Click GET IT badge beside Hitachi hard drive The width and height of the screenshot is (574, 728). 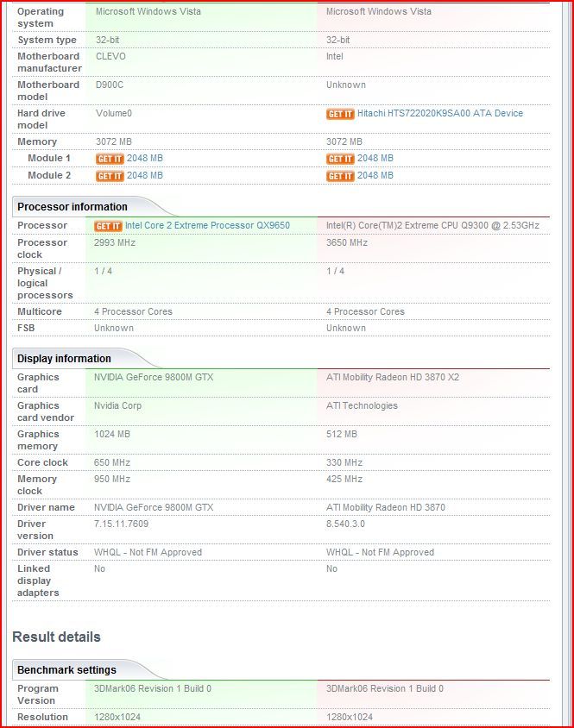pos(340,114)
